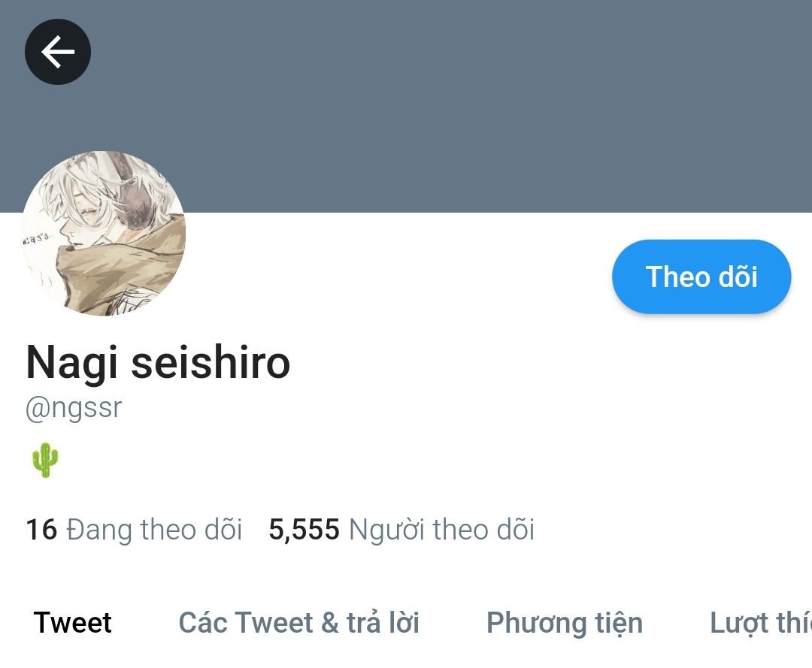This screenshot has height=668, width=812.
Task: Click the word seishiro in profile name
Action: click(211, 362)
